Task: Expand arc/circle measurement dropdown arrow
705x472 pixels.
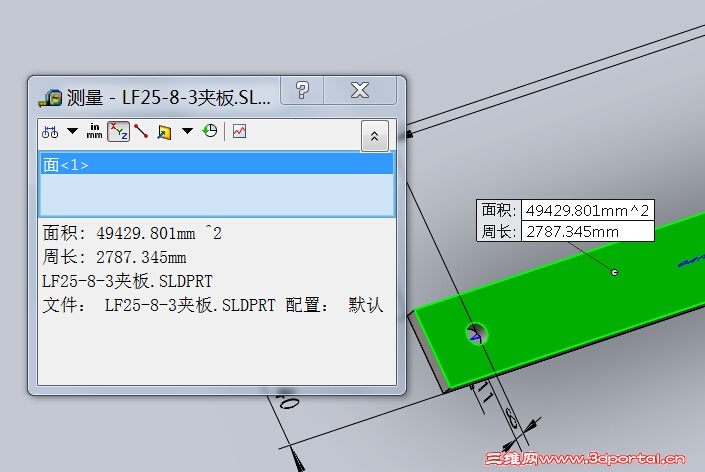Action: pyautogui.click(x=72, y=131)
